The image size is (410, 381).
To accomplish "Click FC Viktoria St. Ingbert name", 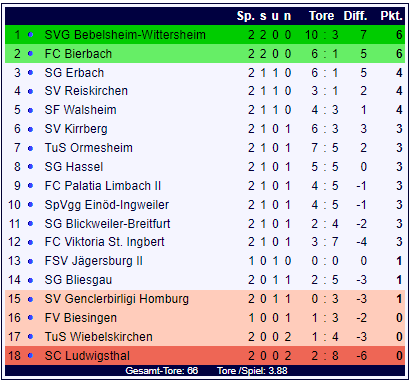I will pyautogui.click(x=104, y=242).
